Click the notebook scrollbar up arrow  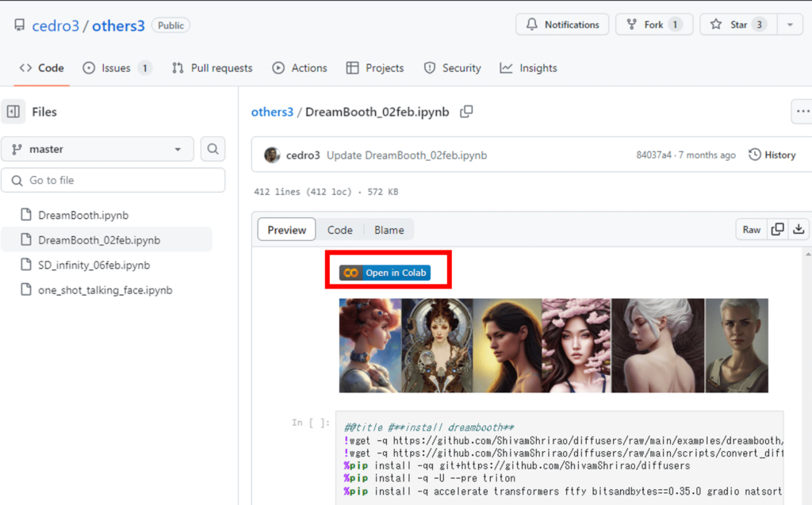[x=808, y=254]
